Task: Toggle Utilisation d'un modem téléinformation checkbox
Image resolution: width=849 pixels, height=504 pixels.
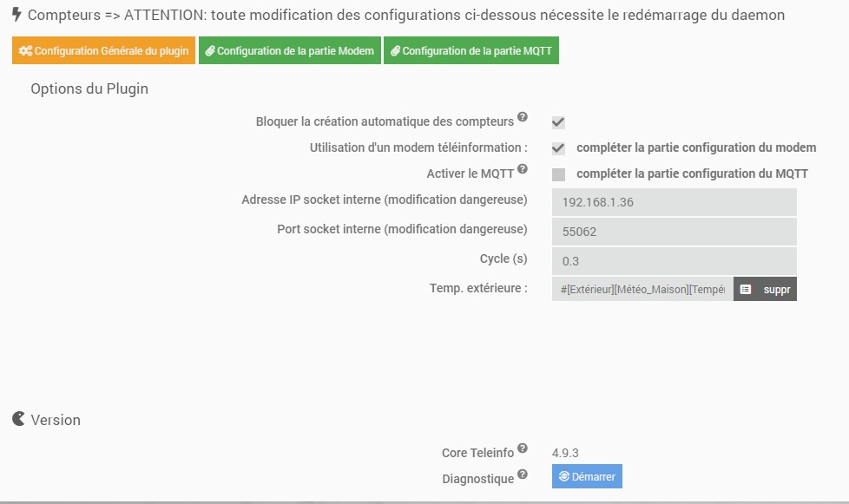Action: pyautogui.click(x=558, y=148)
